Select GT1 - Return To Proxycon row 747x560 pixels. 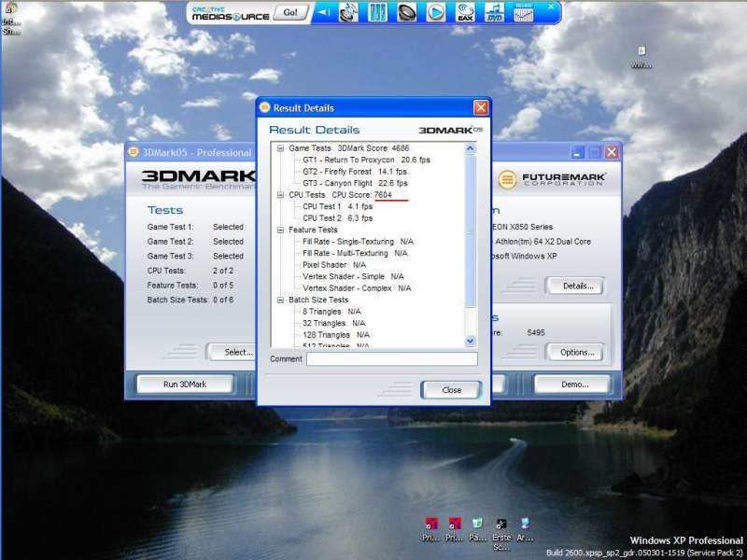pyautogui.click(x=366, y=160)
